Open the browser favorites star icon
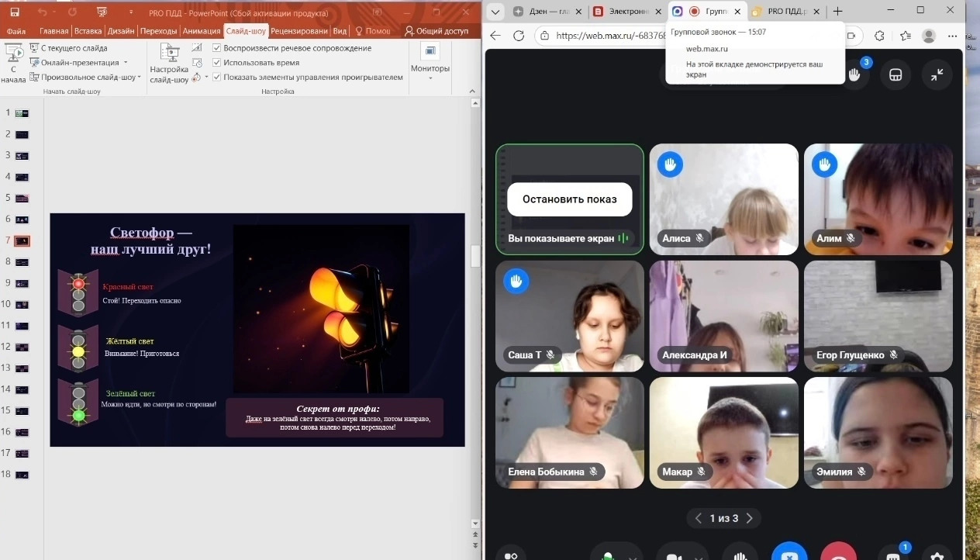980x560 pixels. click(906, 36)
